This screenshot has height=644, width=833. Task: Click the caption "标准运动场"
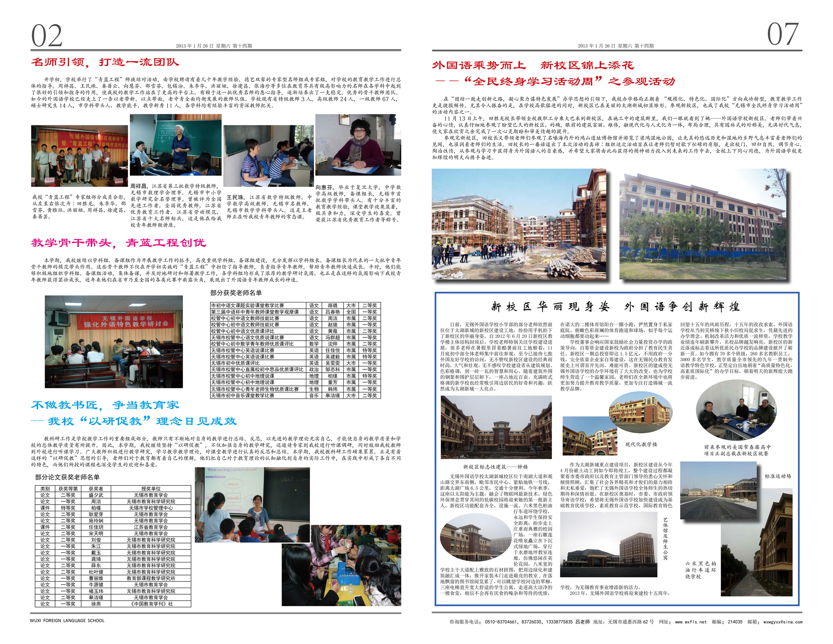[778, 476]
